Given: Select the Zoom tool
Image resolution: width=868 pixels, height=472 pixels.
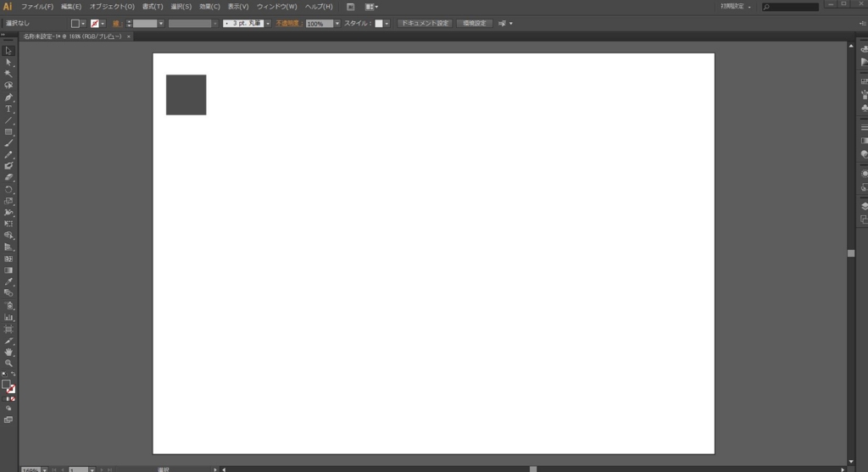Looking at the screenshot, I should coord(8,364).
